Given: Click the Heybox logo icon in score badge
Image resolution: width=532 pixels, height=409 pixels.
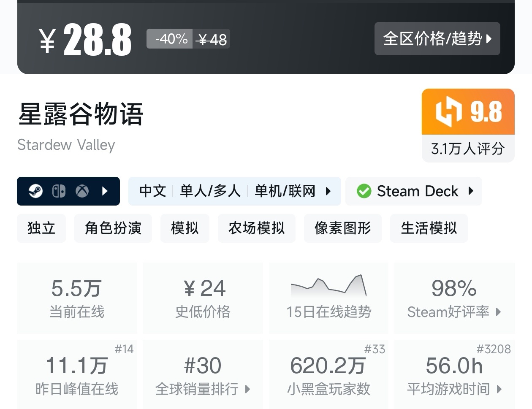Looking at the screenshot, I should pyautogui.click(x=448, y=112).
